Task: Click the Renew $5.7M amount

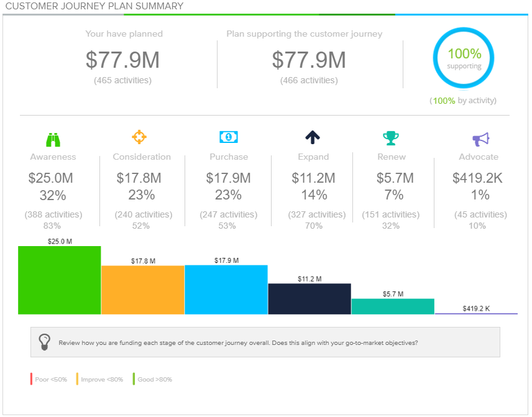Action: (x=395, y=178)
